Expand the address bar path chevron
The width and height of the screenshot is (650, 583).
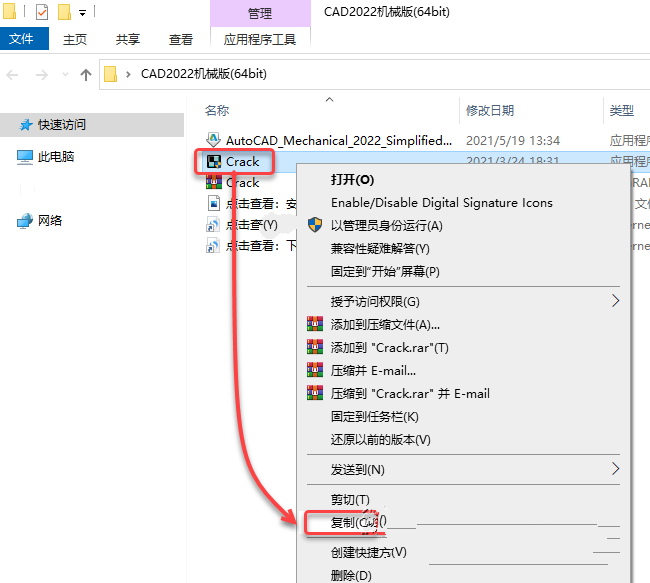(x=128, y=75)
